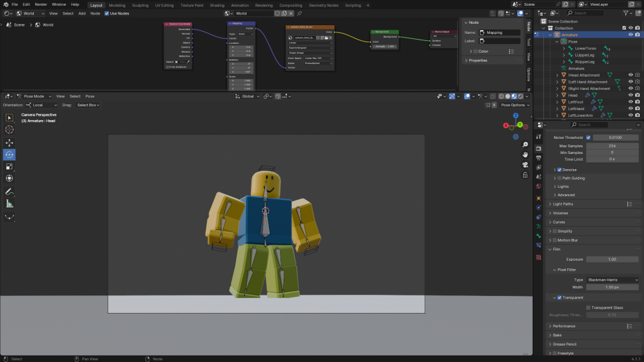Select the Select Box tool in viewport toolbar
The height and width of the screenshot is (362, 644).
[x=9, y=118]
